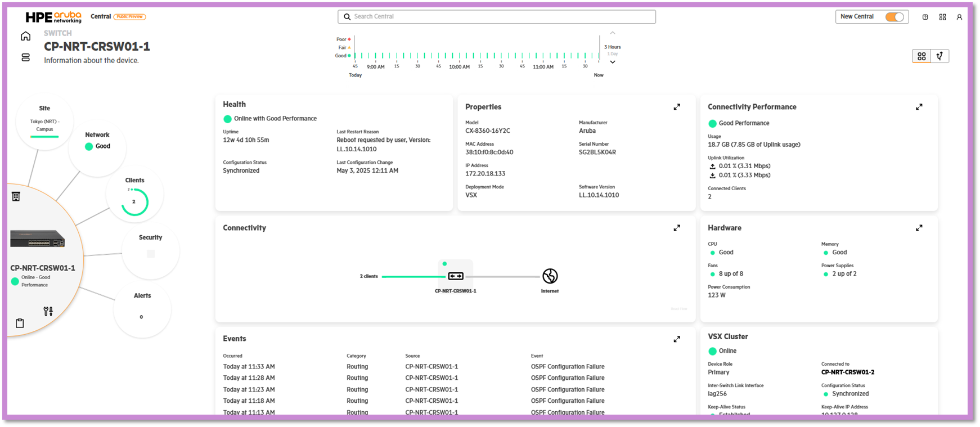Open the tools wrench icon on device circle

click(48, 311)
